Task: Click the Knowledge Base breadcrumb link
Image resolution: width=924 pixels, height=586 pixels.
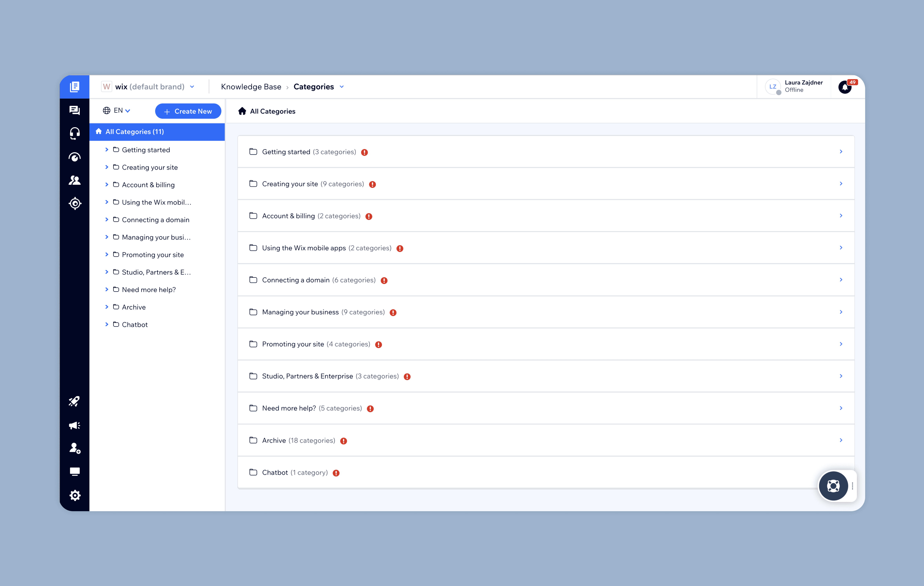Action: pos(251,87)
